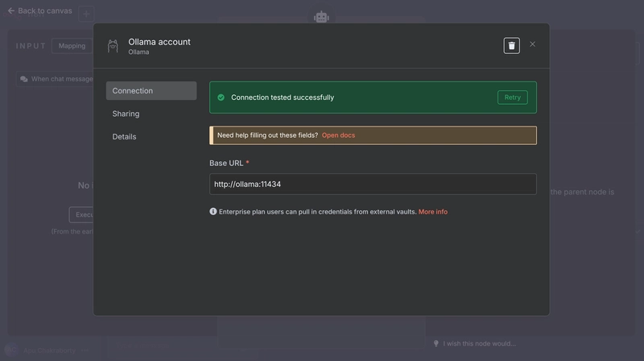
Task: Click the green success checkmark icon
Action: 221,98
